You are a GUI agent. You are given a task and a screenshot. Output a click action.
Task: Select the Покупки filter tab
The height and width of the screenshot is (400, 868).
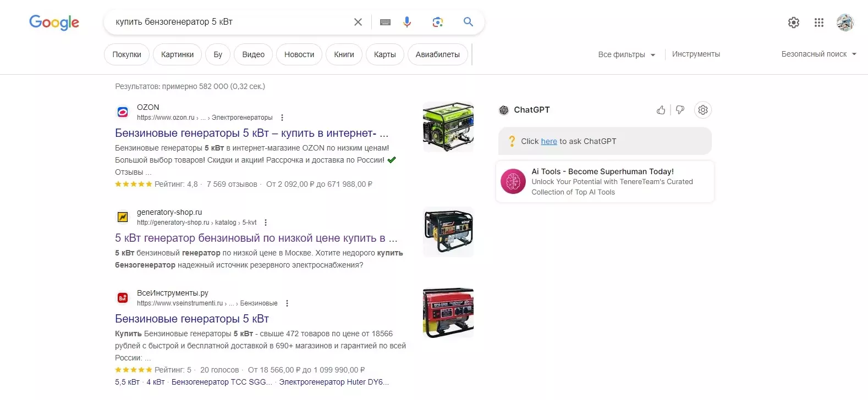coord(127,54)
